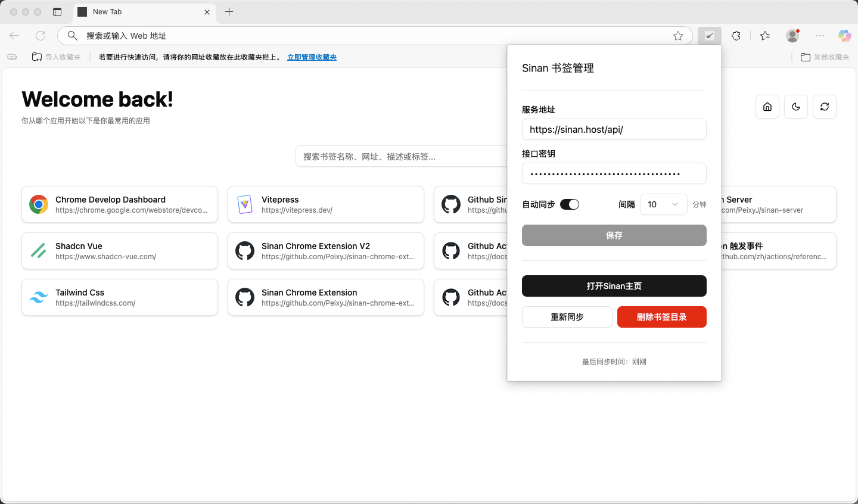Viewport: 858px width, 504px height.
Task: Open the Vitepress bookmark title
Action: (280, 200)
